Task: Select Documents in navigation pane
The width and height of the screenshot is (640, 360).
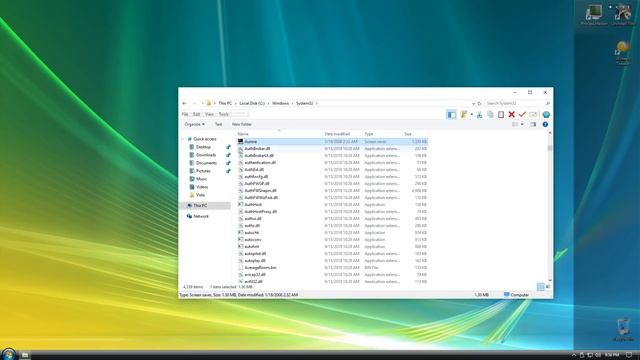Action: [x=206, y=163]
